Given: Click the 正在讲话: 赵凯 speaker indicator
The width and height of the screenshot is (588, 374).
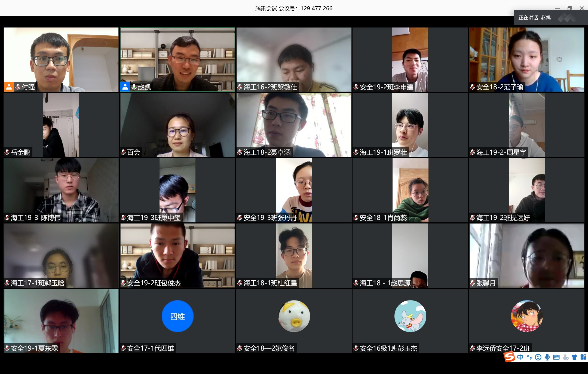Looking at the screenshot, I should click(x=535, y=18).
